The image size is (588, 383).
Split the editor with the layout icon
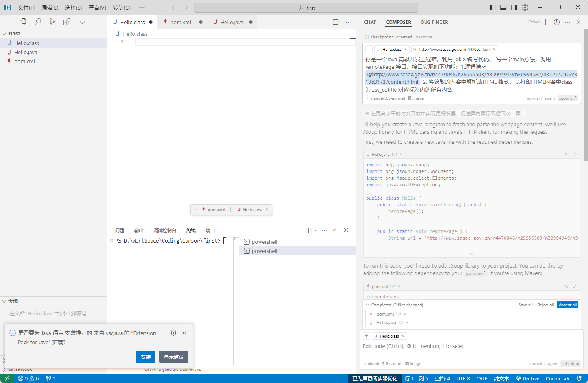tap(335, 22)
